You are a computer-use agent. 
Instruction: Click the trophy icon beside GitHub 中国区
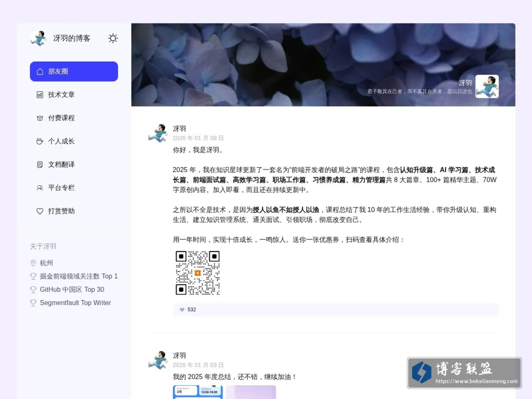33,289
